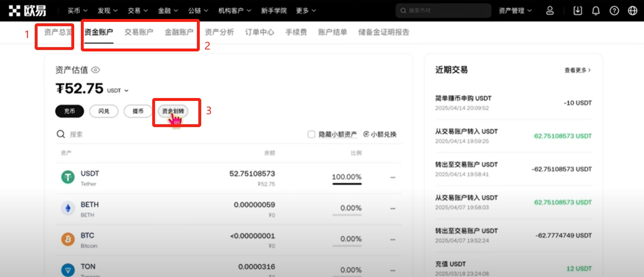Viewport: 644px width, 277px height.
Task: Open the 资产分析 tab
Action: tap(219, 32)
